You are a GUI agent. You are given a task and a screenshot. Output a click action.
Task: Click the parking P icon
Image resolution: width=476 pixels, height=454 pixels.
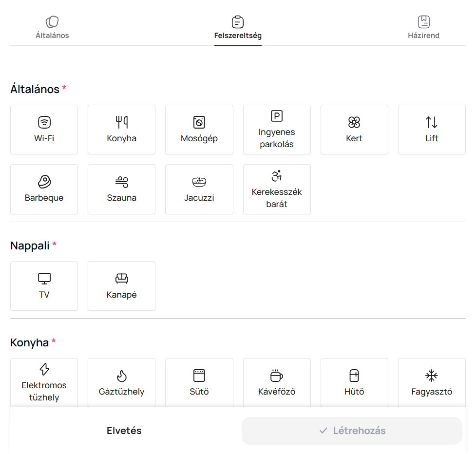(x=277, y=116)
